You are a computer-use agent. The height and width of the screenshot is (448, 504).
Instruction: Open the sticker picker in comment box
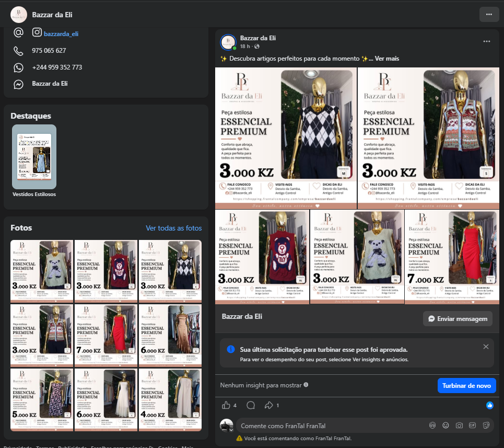click(486, 426)
